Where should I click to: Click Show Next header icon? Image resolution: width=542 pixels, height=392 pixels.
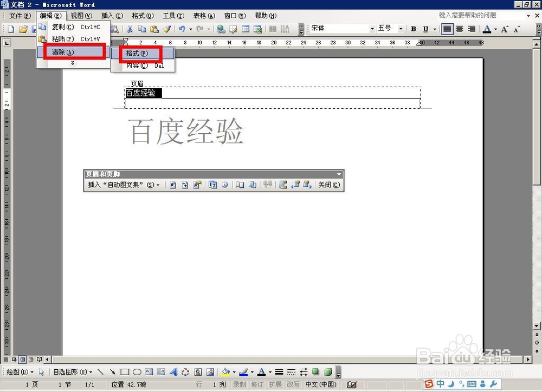coord(307,185)
